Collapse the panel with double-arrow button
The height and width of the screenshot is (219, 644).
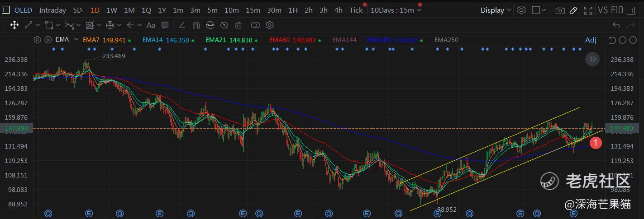[592, 59]
